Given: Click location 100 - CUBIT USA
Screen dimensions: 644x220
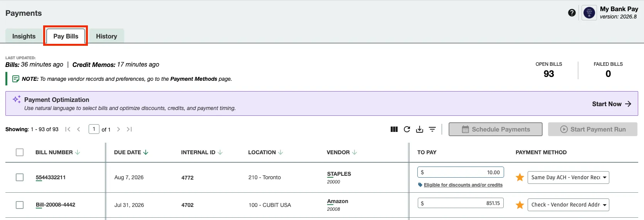Looking at the screenshot, I should coord(270,205).
